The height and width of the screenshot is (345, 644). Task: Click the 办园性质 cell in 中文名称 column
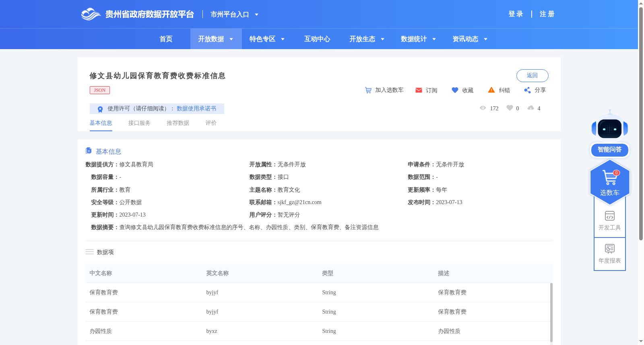[101, 331]
